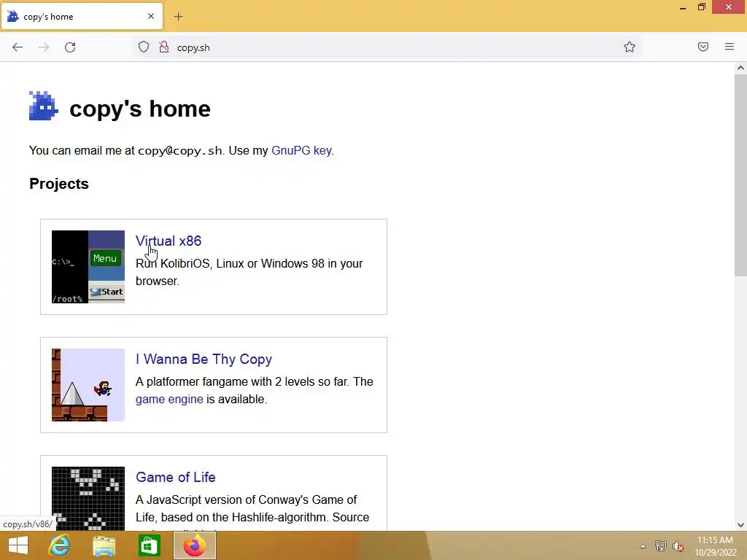This screenshot has height=560, width=747.
Task: Close the copy's home tab
Action: pos(151,16)
